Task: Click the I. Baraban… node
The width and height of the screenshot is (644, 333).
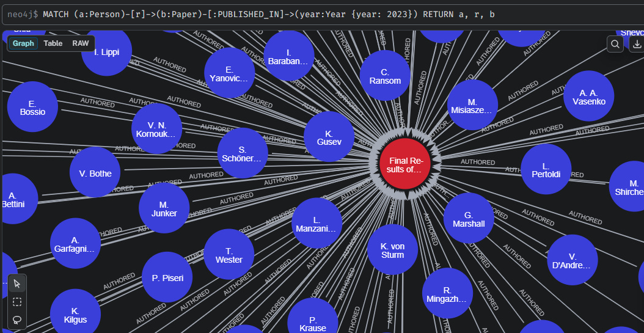Action: tap(289, 56)
